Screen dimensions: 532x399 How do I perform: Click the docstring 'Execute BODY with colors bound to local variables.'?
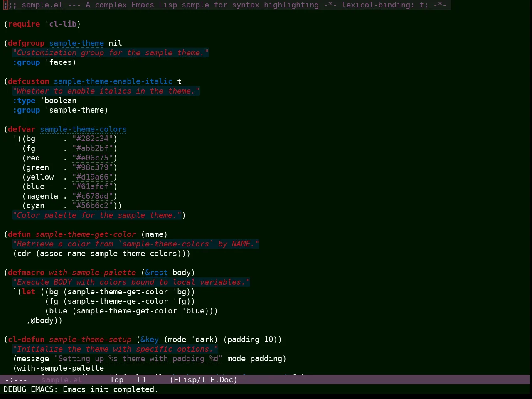click(x=131, y=282)
